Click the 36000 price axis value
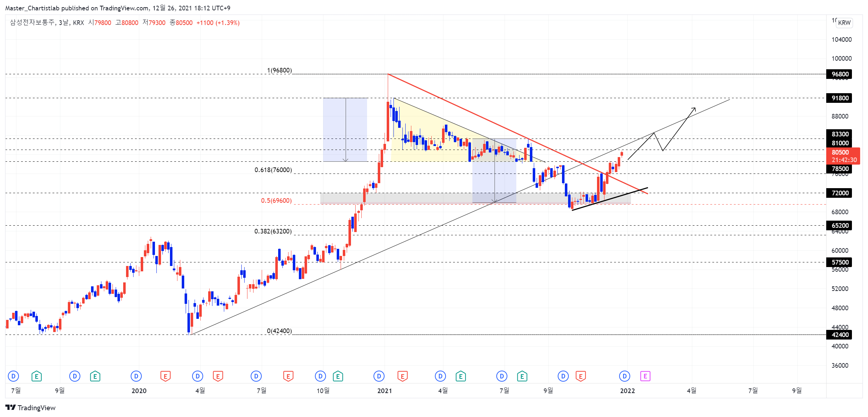Viewport: 868px width, 417px height. [840, 366]
